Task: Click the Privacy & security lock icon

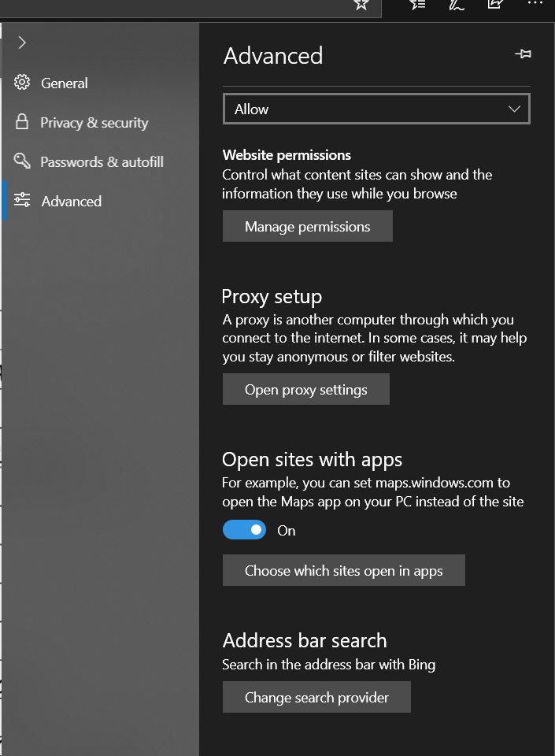Action: tap(22, 122)
